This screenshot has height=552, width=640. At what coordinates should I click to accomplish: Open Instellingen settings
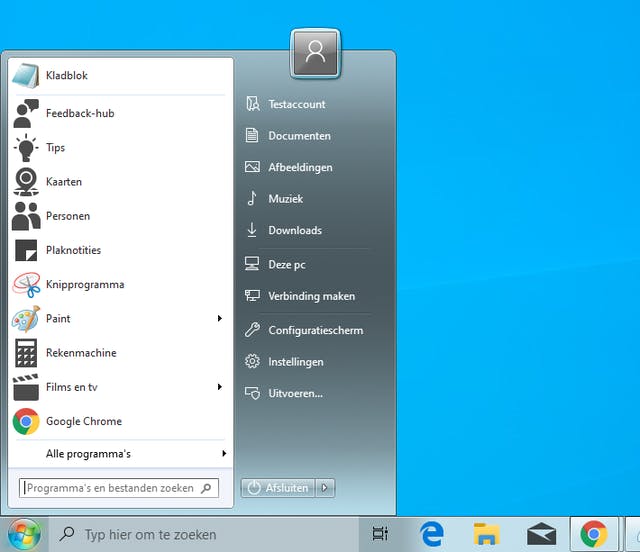[295, 362]
